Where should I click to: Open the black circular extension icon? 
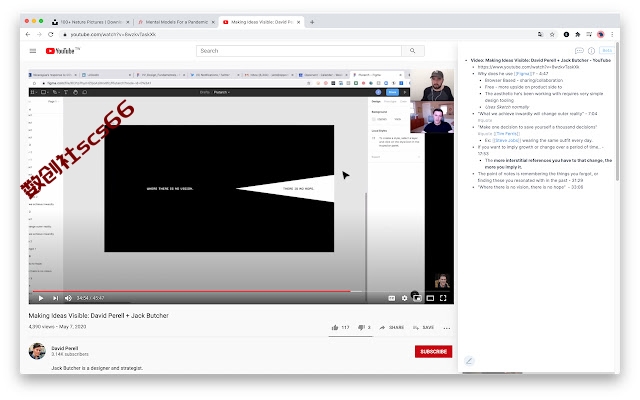tap(566, 35)
